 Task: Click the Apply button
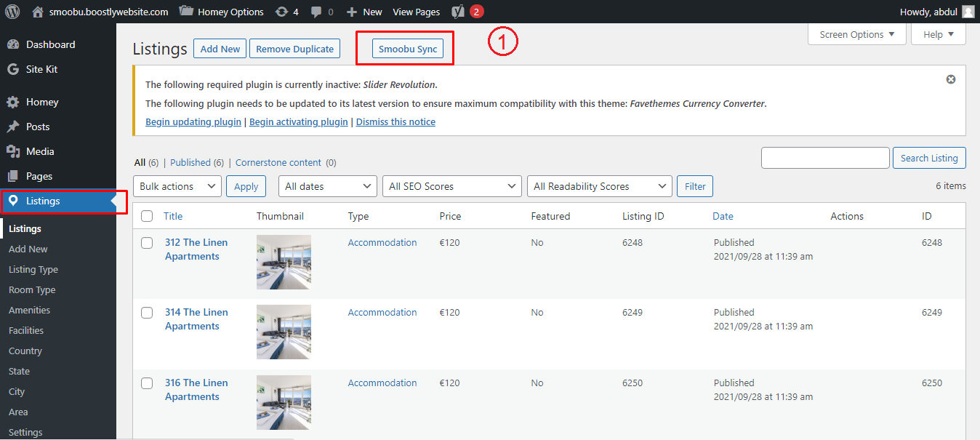click(246, 186)
